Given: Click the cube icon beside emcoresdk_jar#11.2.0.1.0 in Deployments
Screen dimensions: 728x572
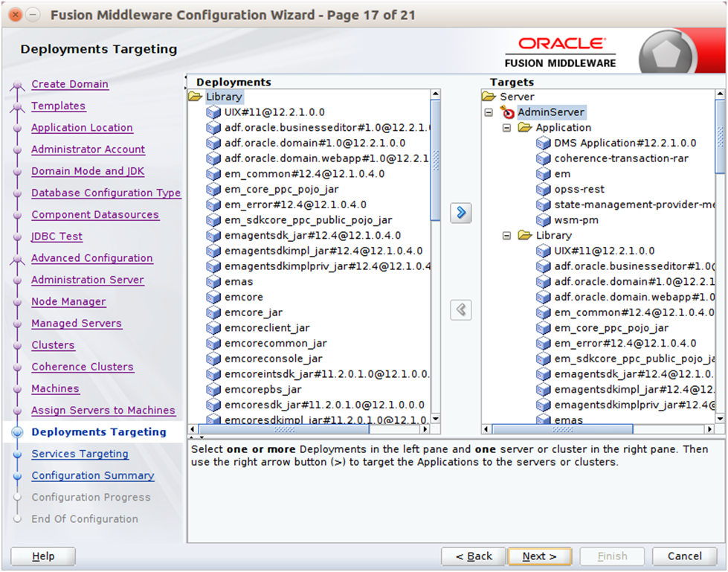Looking at the screenshot, I should point(213,405).
